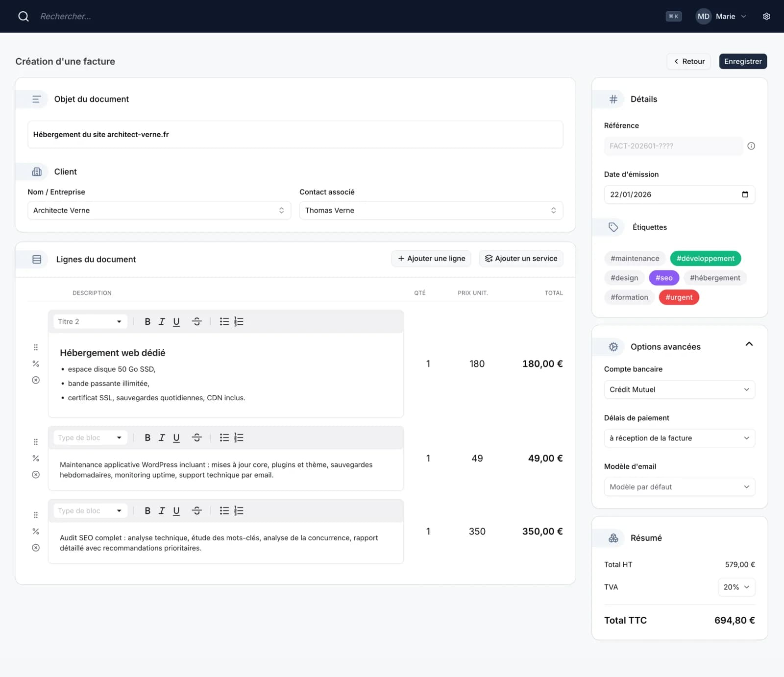784x677 pixels.
Task: Add discount to the Hébergement web line
Action: coord(36,364)
